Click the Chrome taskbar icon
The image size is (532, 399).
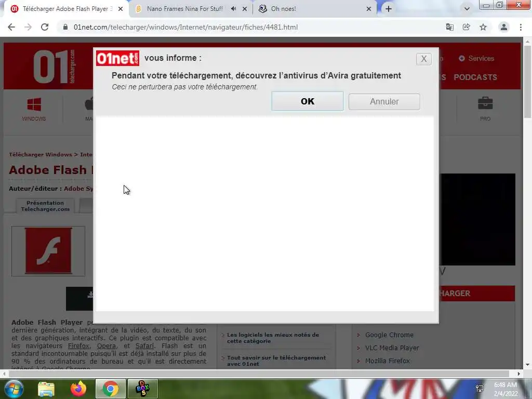click(111, 389)
